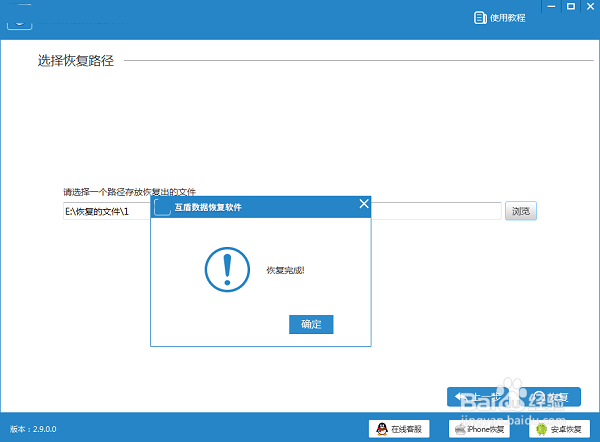
Task: Click the 请选择一个路径存放恢复出的文件 label
Action: click(x=129, y=192)
